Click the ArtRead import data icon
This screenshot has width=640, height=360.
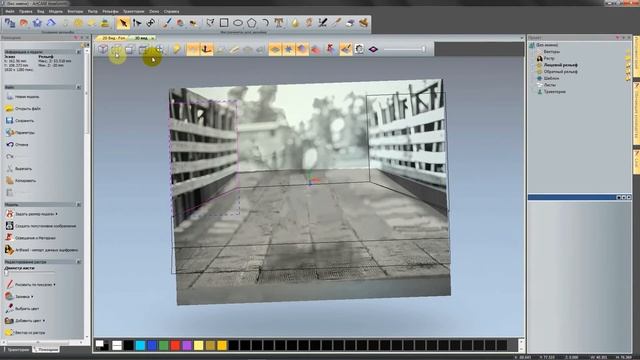[9, 249]
